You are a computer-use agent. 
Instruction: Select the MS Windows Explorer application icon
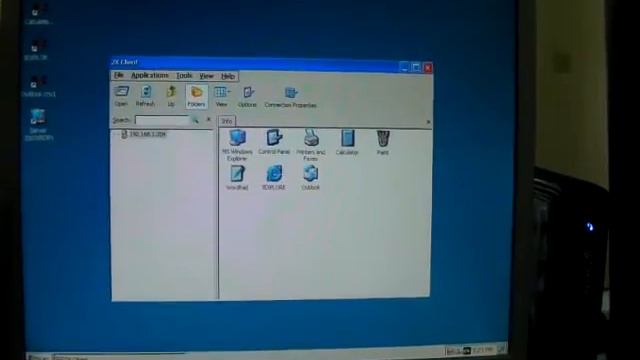coord(237,145)
